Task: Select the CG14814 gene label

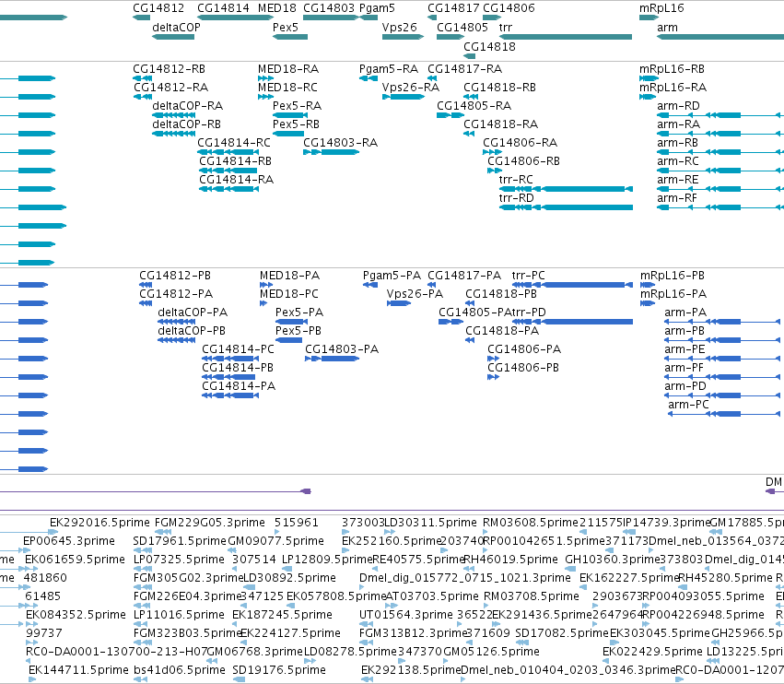Action: tap(223, 8)
